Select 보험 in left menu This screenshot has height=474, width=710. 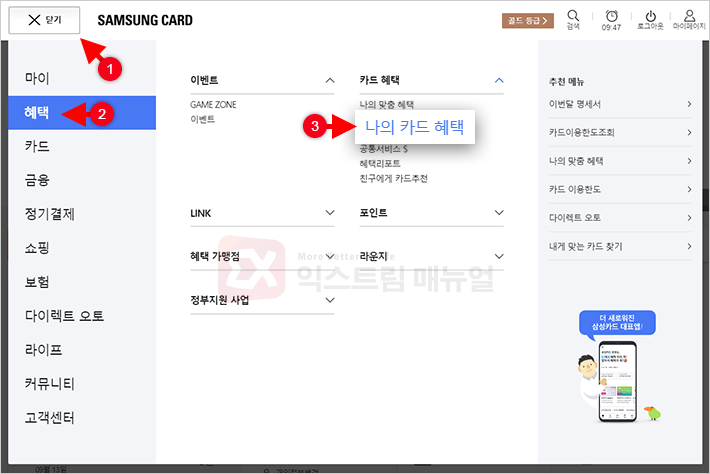pyautogui.click(x=37, y=282)
